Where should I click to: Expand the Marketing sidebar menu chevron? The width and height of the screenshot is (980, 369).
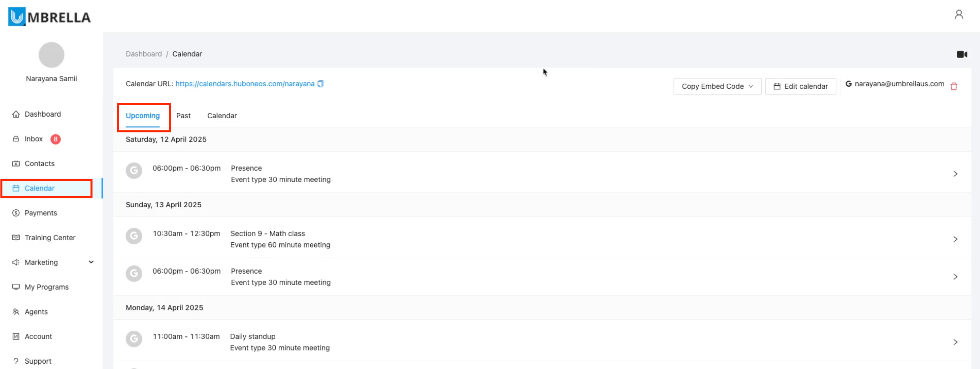tap(91, 262)
